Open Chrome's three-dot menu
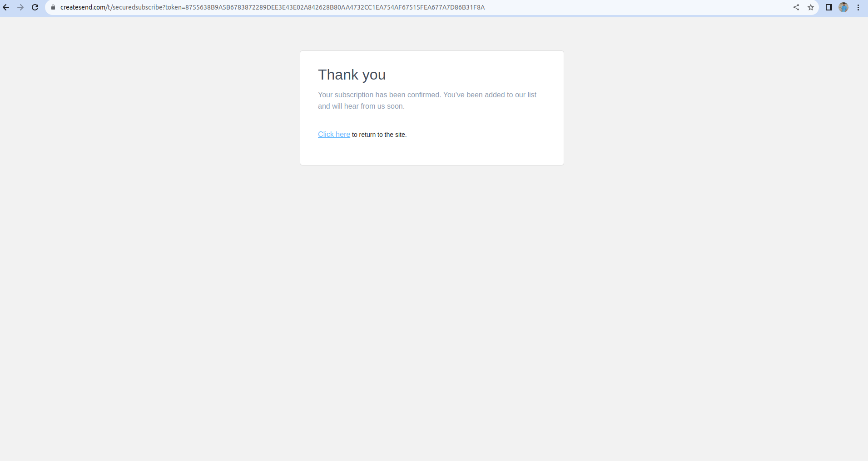The height and width of the screenshot is (461, 868). (858, 7)
